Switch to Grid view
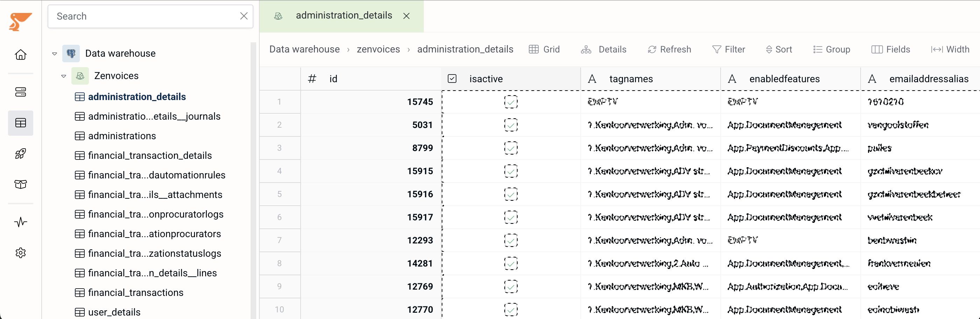This screenshot has width=980, height=319. [x=544, y=49]
